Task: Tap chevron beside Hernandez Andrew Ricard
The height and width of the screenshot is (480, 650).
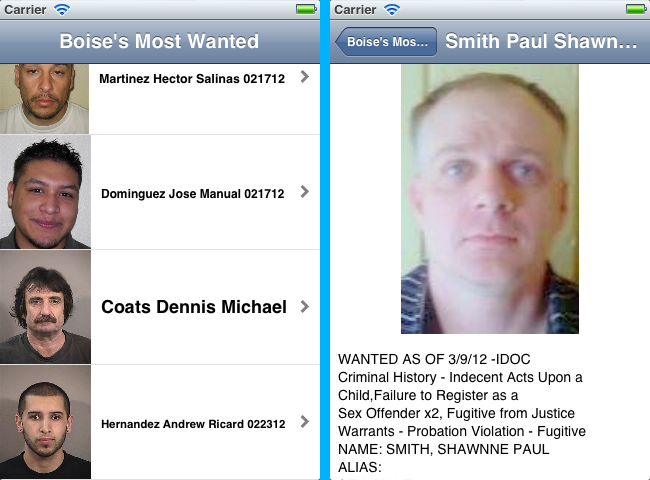Action: coord(305,422)
